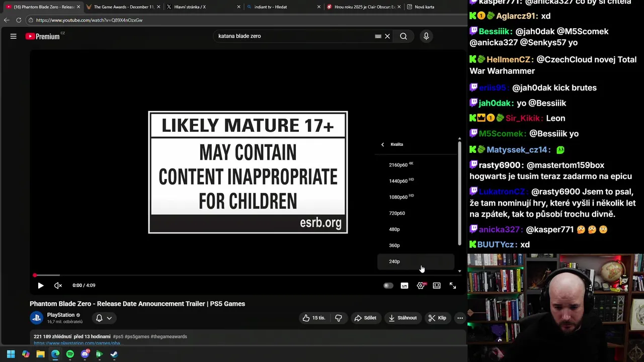Clear the search text with X

pos(387,36)
